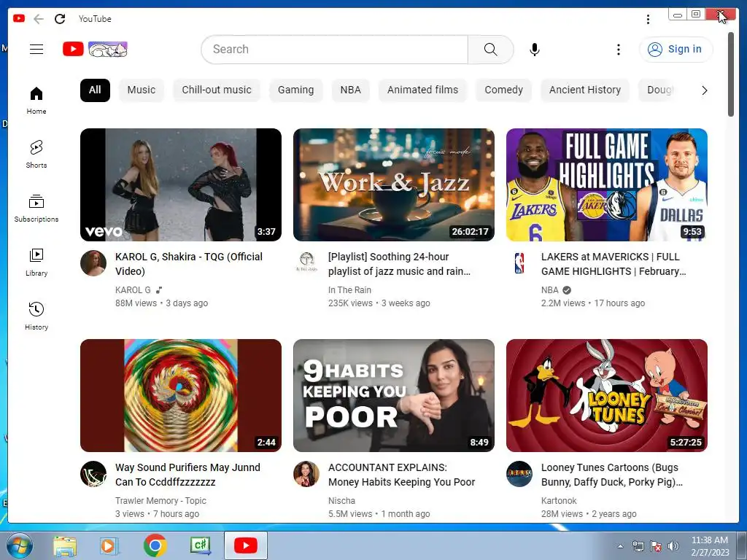
Task: Select the All filter chip
Action: pyautogui.click(x=95, y=90)
